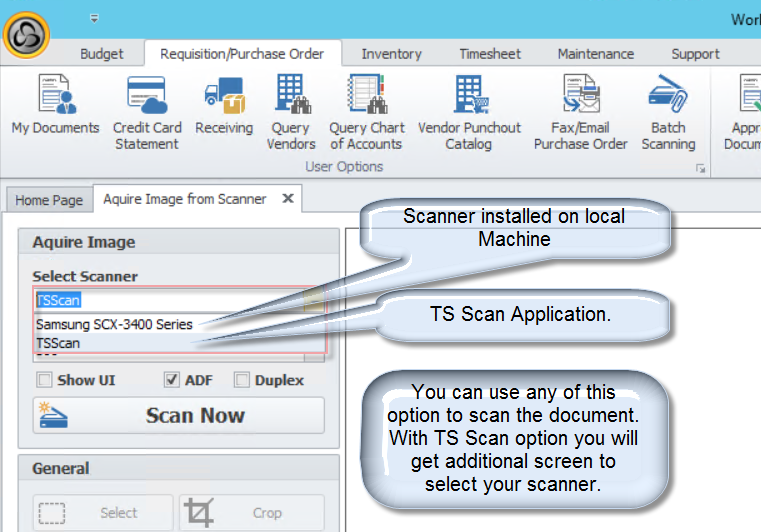Start Batch Scanning from the ribbon
Viewport: 761px width, 532px height.
pyautogui.click(x=668, y=108)
